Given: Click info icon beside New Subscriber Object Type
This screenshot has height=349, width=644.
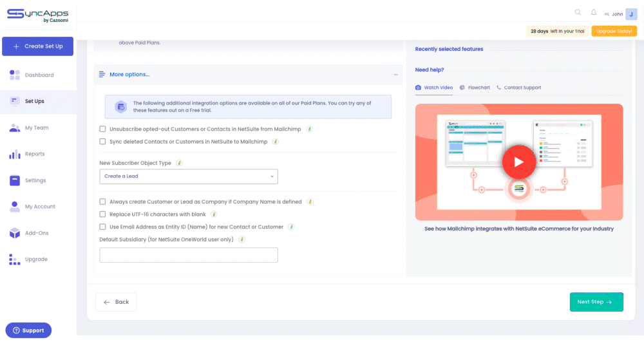Looking at the screenshot, I should click(x=179, y=163).
